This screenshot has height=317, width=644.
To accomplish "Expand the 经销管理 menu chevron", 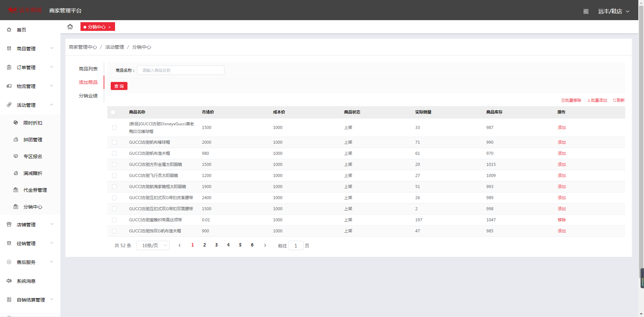I will coord(52,243).
